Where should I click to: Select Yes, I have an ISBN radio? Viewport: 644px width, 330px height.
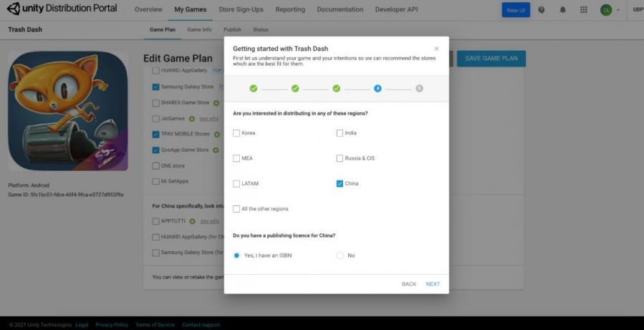236,256
